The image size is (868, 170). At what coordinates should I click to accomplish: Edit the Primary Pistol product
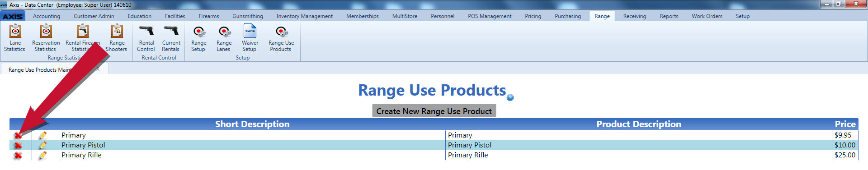pyautogui.click(x=43, y=145)
